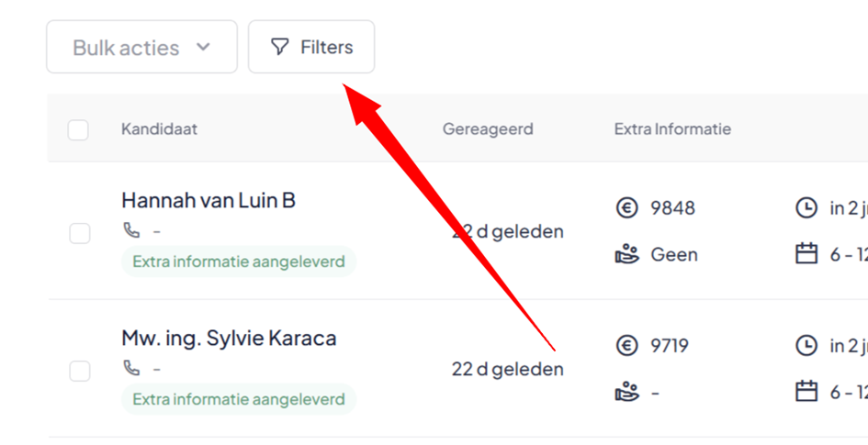Click the euro icon next to 9719
The height and width of the screenshot is (445, 868).
(x=626, y=346)
